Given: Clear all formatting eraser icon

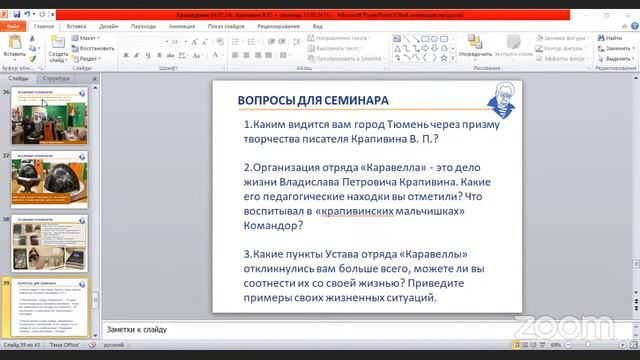Looking at the screenshot, I should [220, 42].
